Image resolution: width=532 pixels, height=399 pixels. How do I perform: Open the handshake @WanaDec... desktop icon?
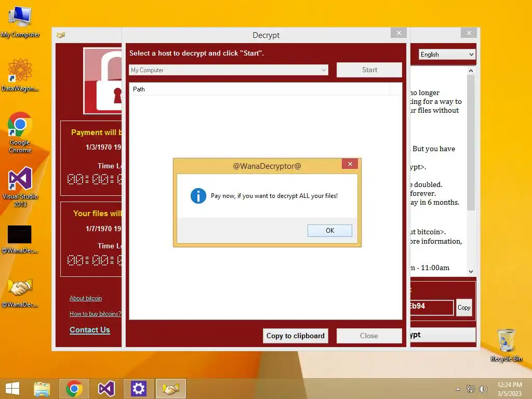(x=20, y=293)
